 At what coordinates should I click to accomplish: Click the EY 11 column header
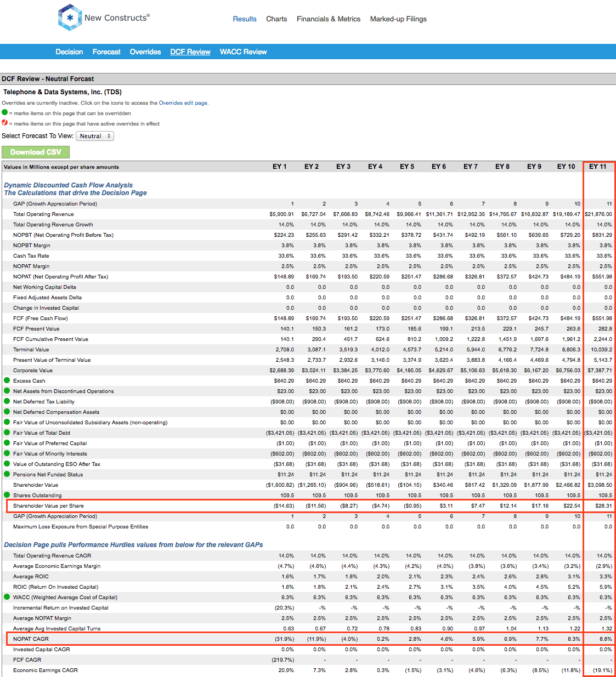[598, 167]
